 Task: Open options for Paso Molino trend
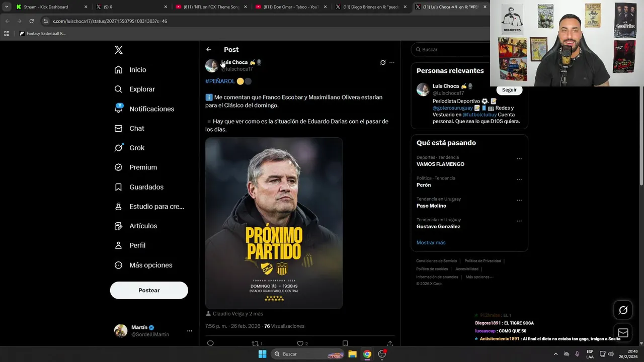[x=519, y=200]
